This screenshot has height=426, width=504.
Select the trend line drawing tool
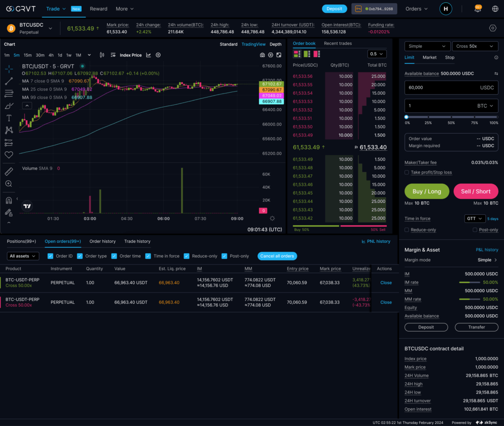[x=9, y=81]
